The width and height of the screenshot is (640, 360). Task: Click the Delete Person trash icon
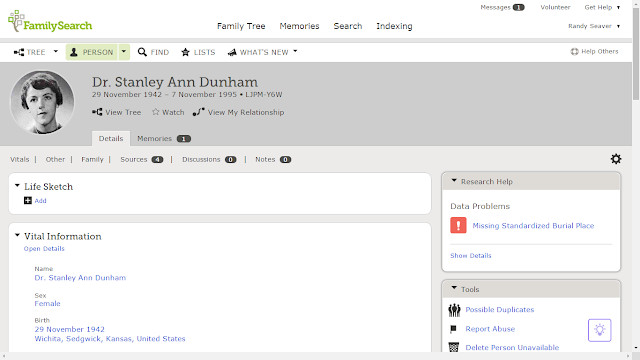tap(454, 347)
